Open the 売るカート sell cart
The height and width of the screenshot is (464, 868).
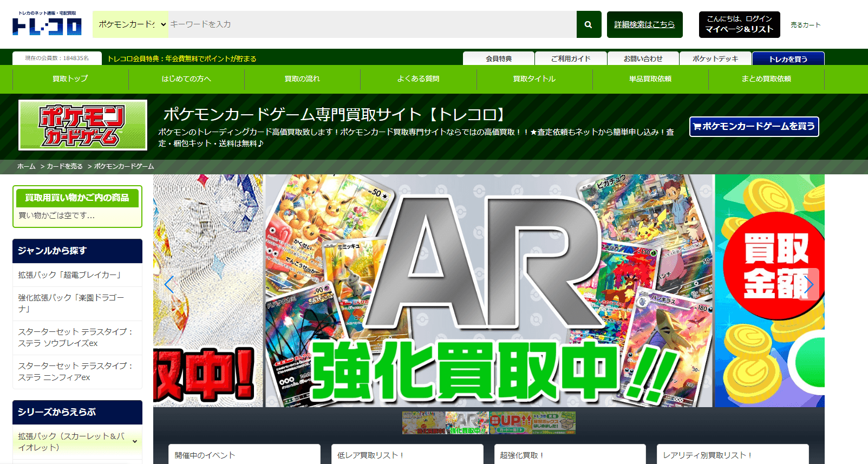click(x=805, y=25)
